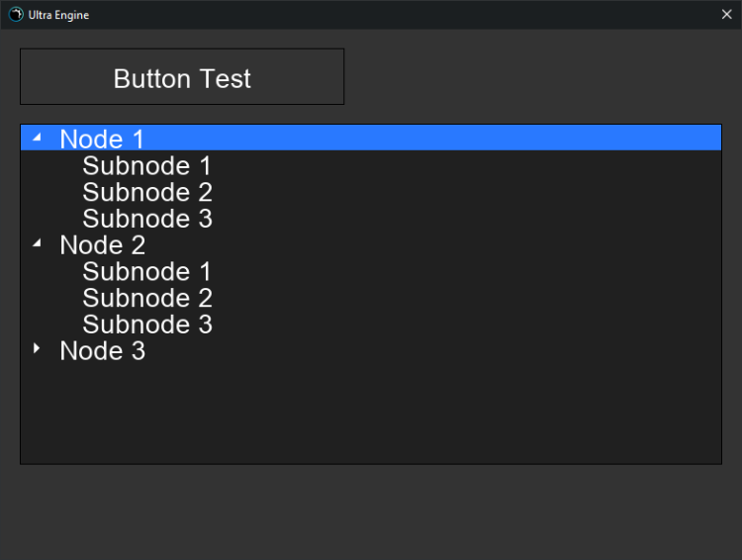
Task: Click gray window area below the tree panel
Action: 371,510
